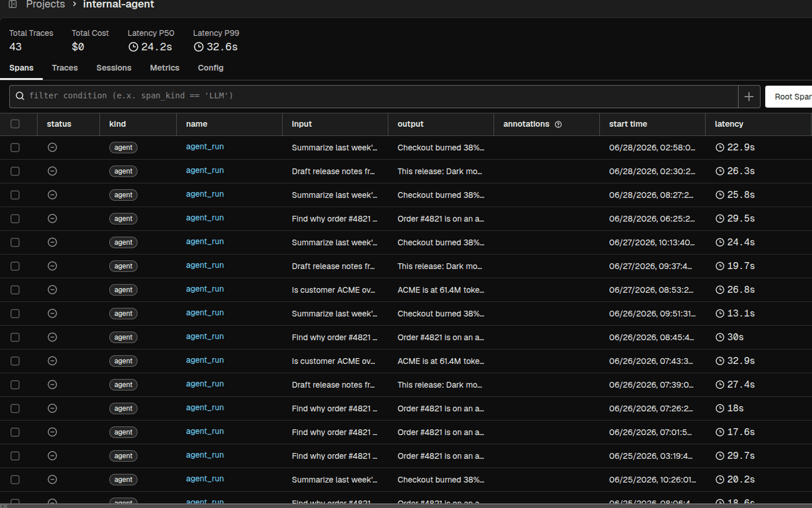
Task: Click status icon of the 26.3s row
Action: tap(52, 171)
